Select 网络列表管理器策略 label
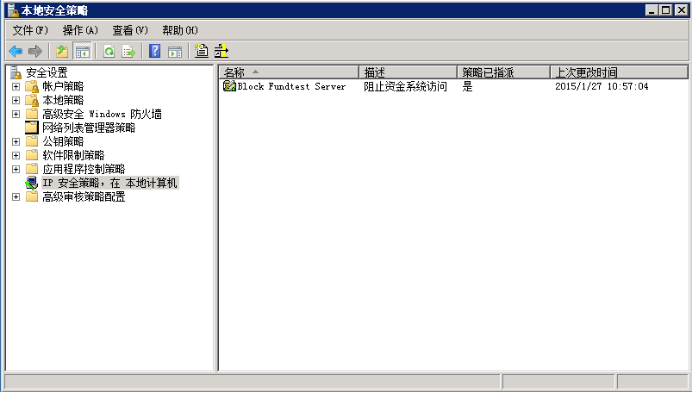The width and height of the screenshot is (693, 393). pyautogui.click(x=89, y=127)
